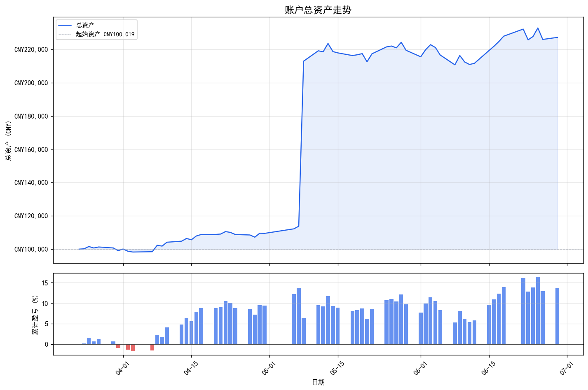Select the 起始资产 CNY100,019 legend entry
This screenshot has height=390, width=588.
pos(105,34)
